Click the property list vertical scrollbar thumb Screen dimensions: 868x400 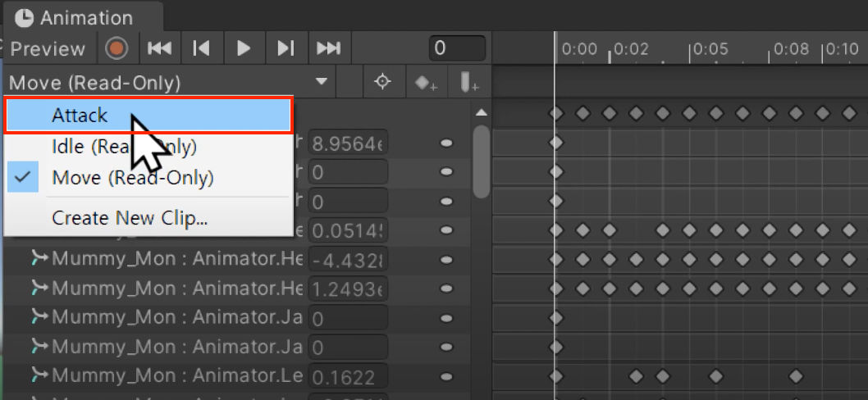[482, 161]
